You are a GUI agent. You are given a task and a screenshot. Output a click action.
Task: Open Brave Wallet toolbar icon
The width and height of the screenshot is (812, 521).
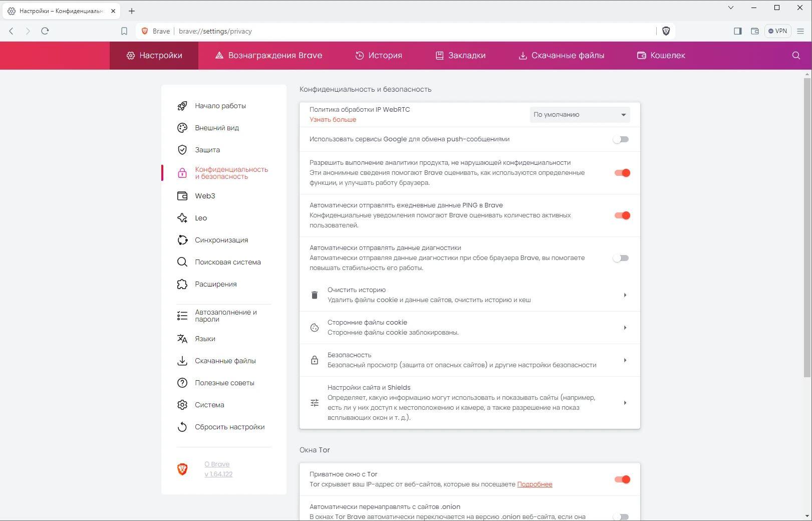click(755, 31)
